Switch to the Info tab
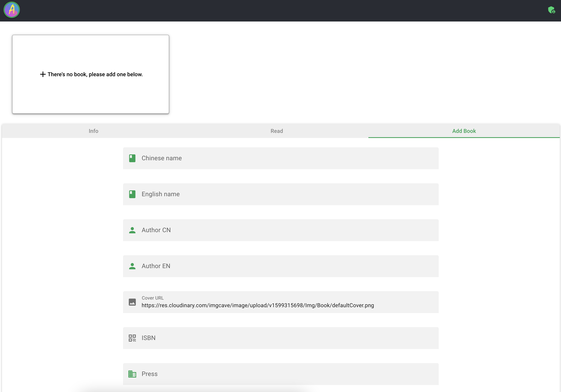The image size is (561, 392). coord(94,131)
